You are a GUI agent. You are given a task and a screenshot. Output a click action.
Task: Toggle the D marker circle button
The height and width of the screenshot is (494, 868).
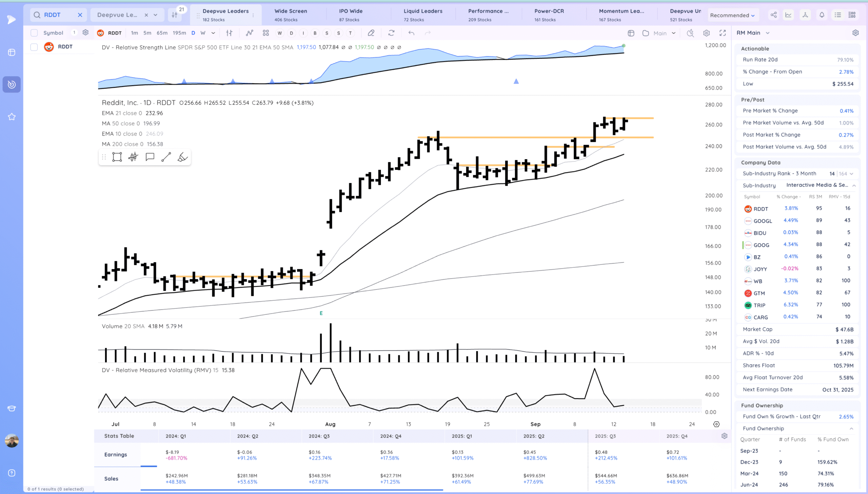point(291,33)
